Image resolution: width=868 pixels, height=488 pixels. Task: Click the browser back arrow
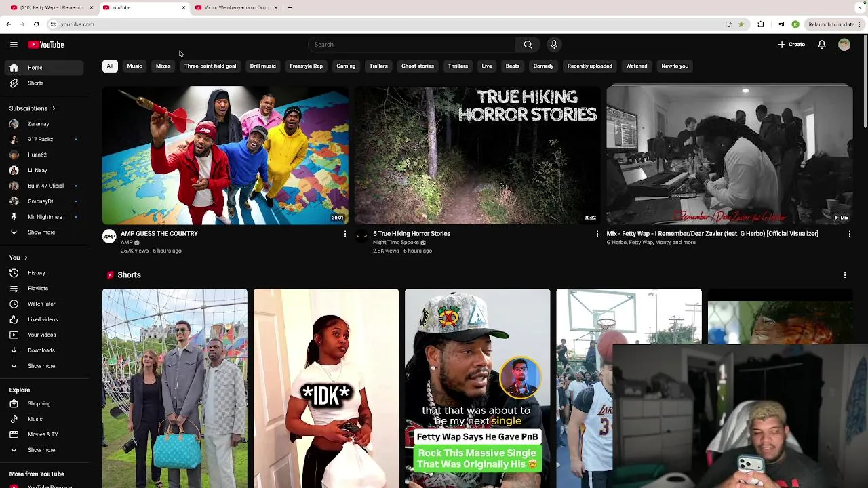click(x=8, y=24)
